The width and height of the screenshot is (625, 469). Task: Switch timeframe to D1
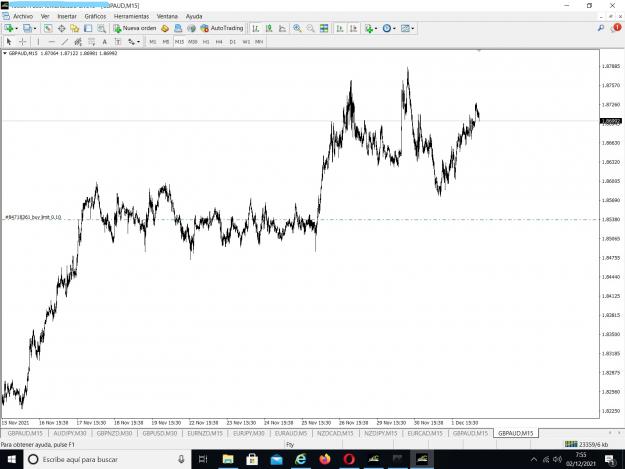pyautogui.click(x=233, y=41)
